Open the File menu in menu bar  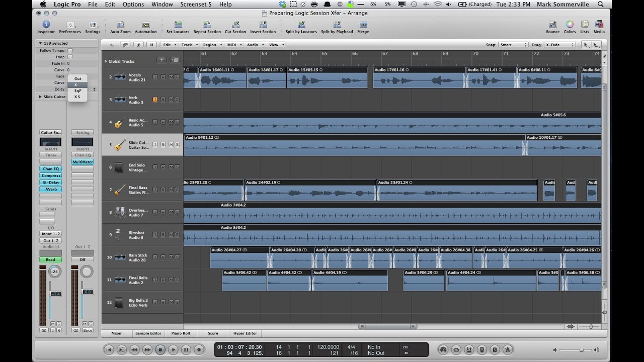pos(93,5)
